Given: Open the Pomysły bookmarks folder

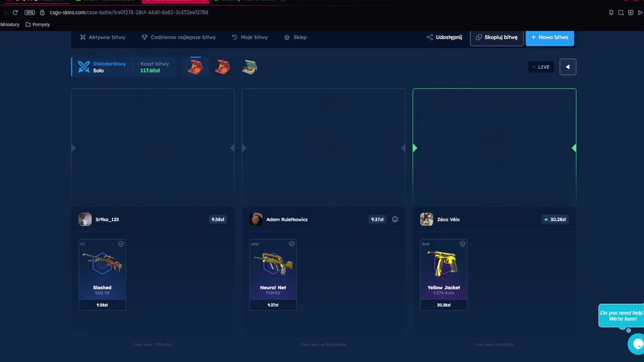Looking at the screenshot, I should coord(38,24).
